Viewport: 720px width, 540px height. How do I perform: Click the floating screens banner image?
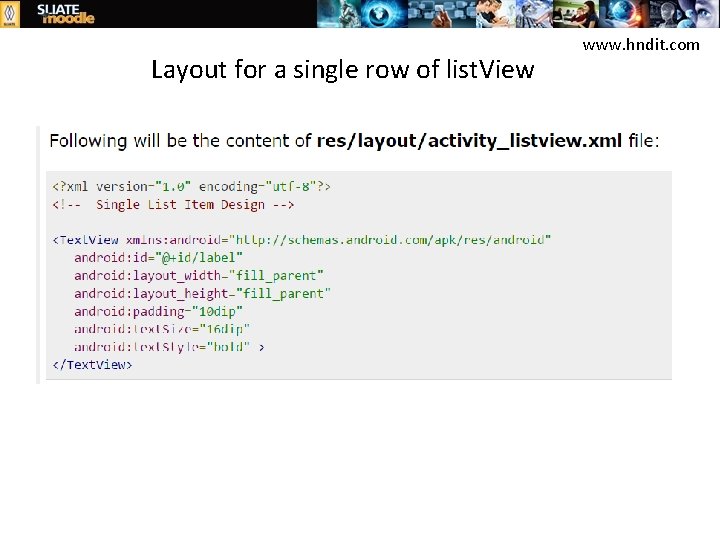pyautogui.click(x=442, y=14)
